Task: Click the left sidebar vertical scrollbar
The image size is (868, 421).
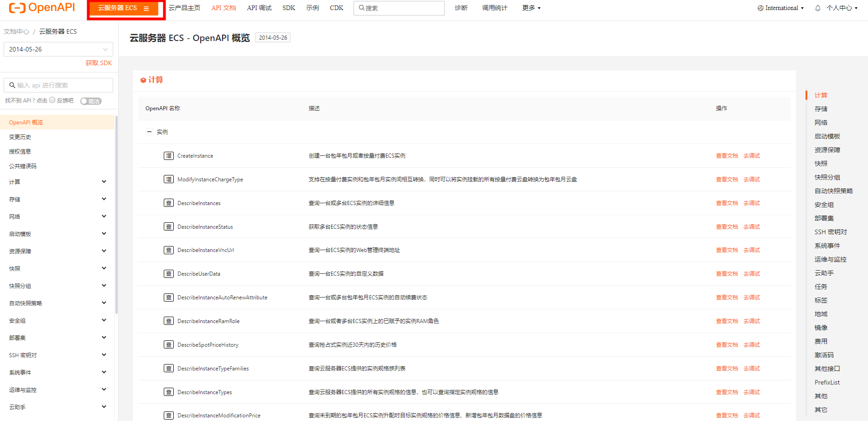Action: (x=117, y=214)
